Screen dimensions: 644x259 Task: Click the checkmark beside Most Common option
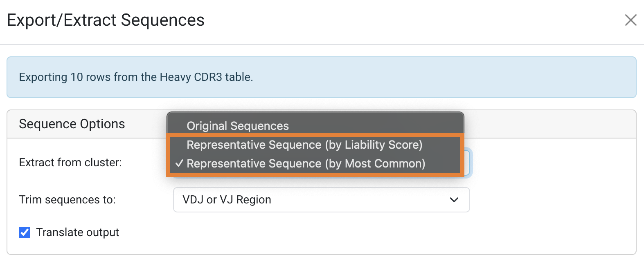179,163
